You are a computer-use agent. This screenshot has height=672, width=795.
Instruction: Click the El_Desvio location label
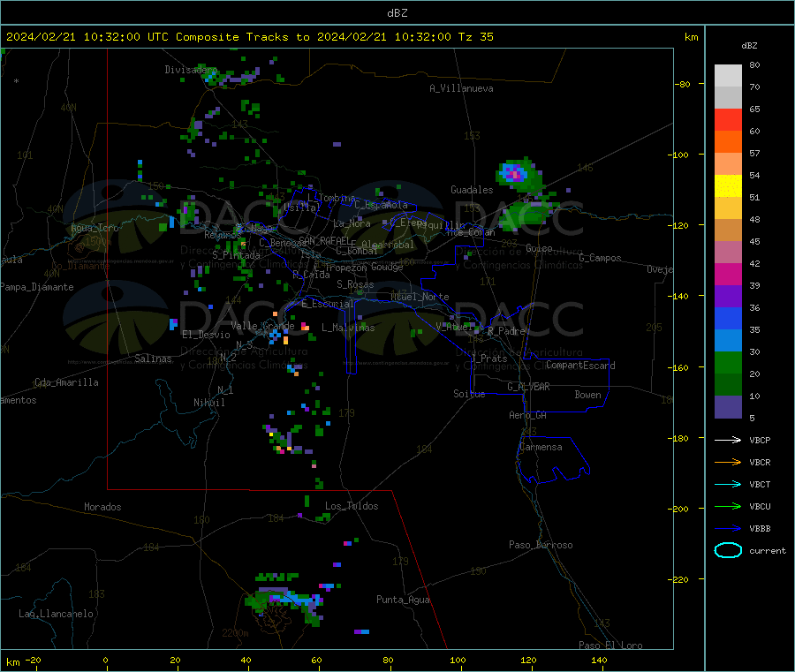pyautogui.click(x=206, y=335)
